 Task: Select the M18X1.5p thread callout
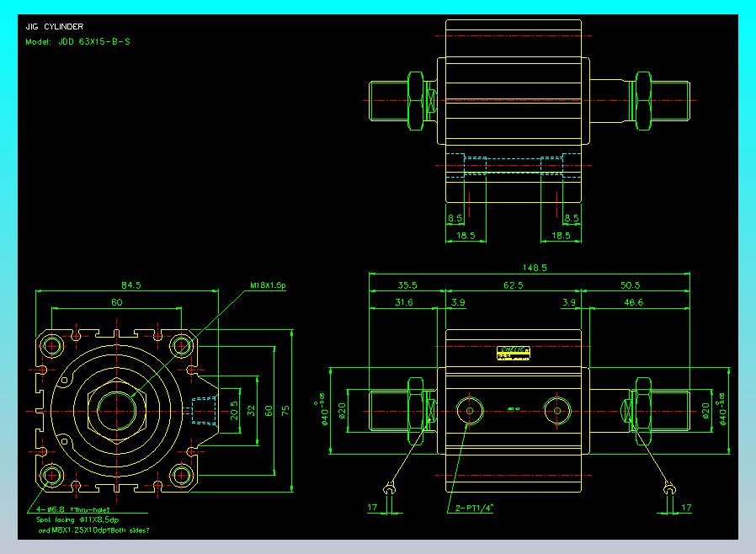[268, 285]
